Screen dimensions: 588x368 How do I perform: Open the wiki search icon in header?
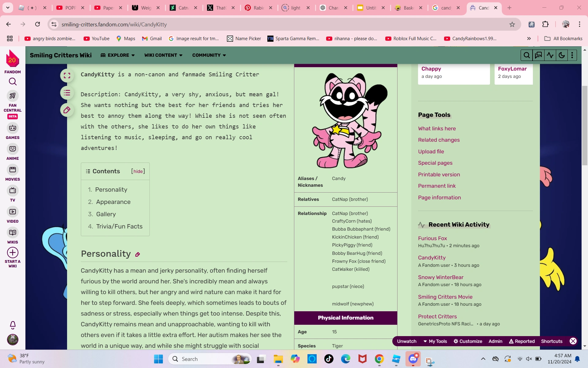[526, 55]
